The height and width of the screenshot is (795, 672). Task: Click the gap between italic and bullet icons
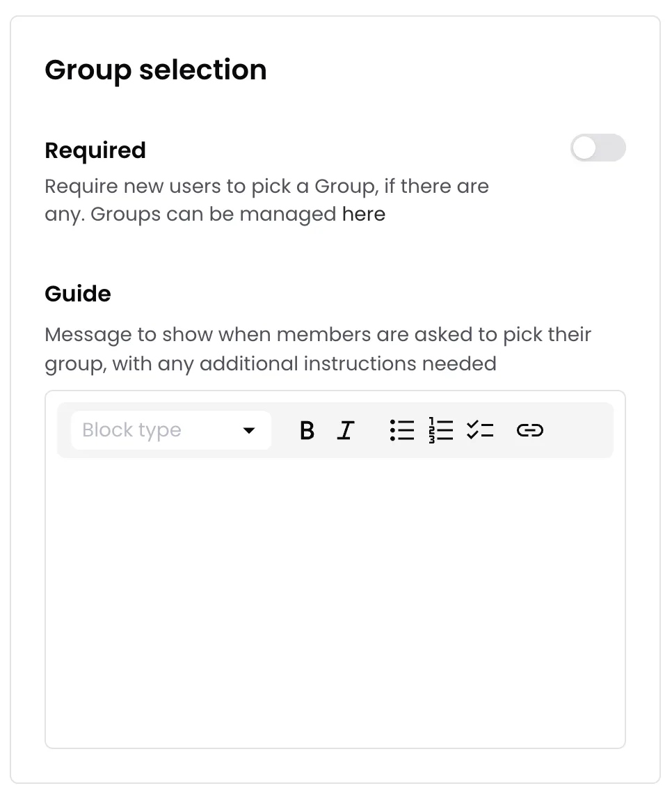(372, 430)
